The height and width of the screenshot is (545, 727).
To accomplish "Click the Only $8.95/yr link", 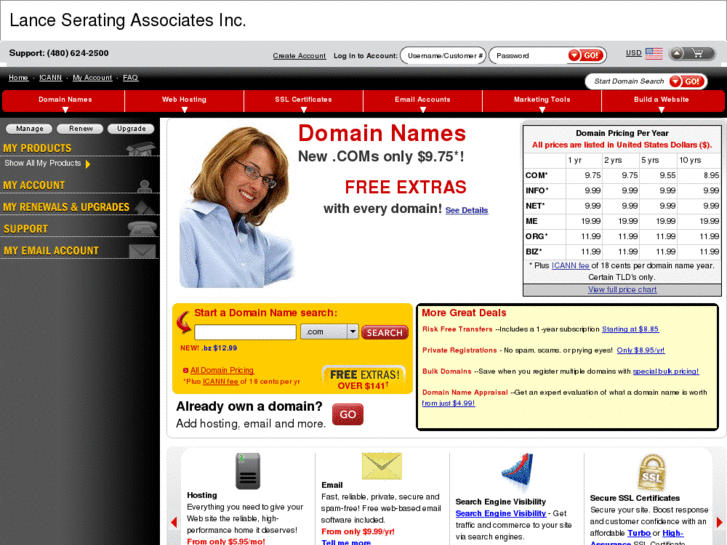I will 640,350.
